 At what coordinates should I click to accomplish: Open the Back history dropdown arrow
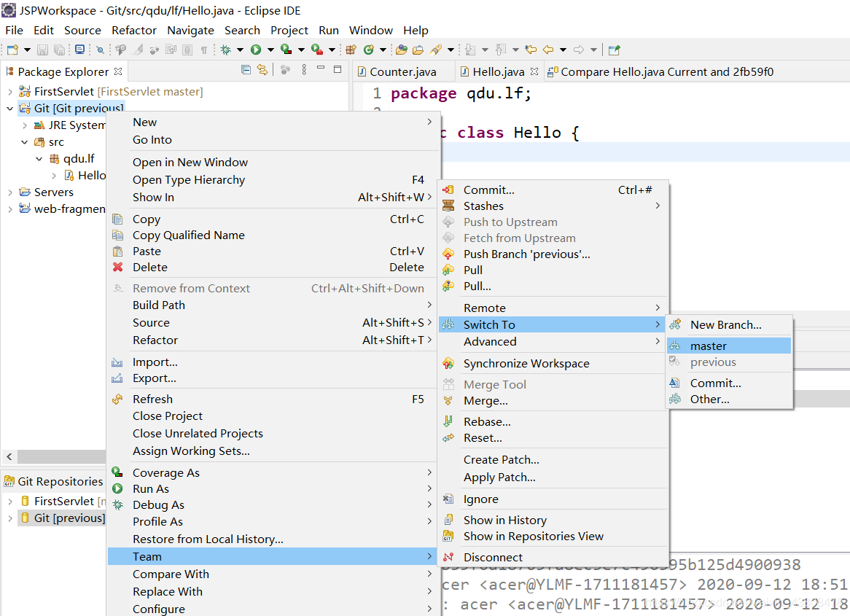564,50
